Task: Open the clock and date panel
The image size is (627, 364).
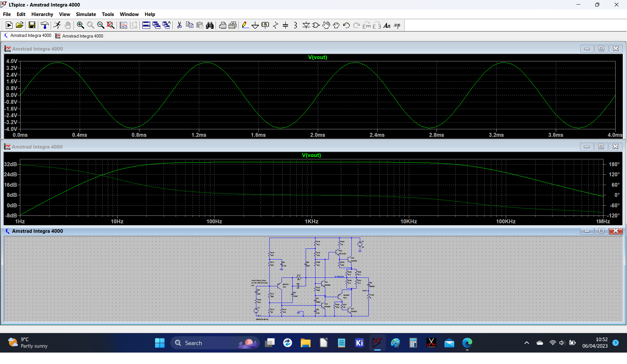Action: coord(595,343)
